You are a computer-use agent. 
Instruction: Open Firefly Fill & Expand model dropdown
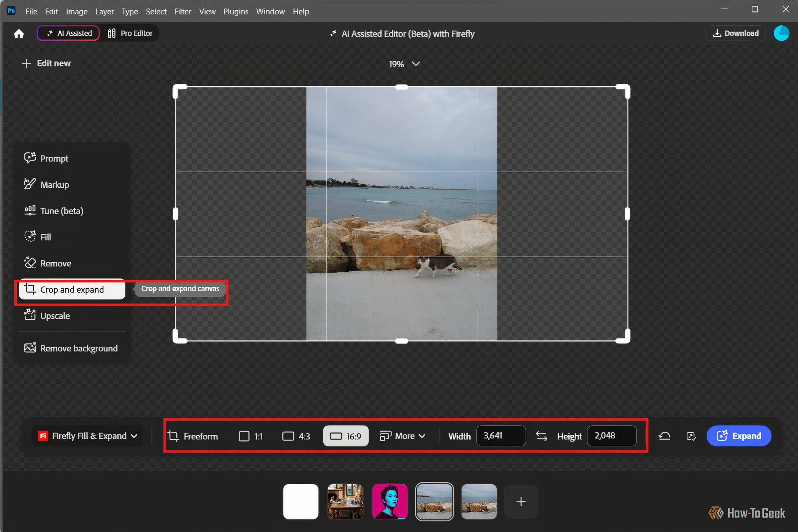(87, 436)
